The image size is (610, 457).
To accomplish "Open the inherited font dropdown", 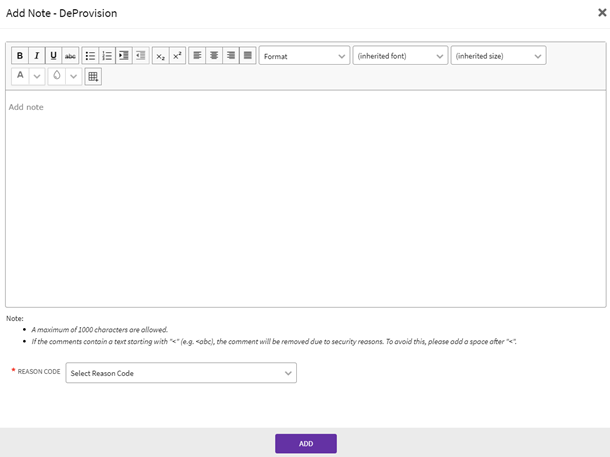I will [x=400, y=56].
